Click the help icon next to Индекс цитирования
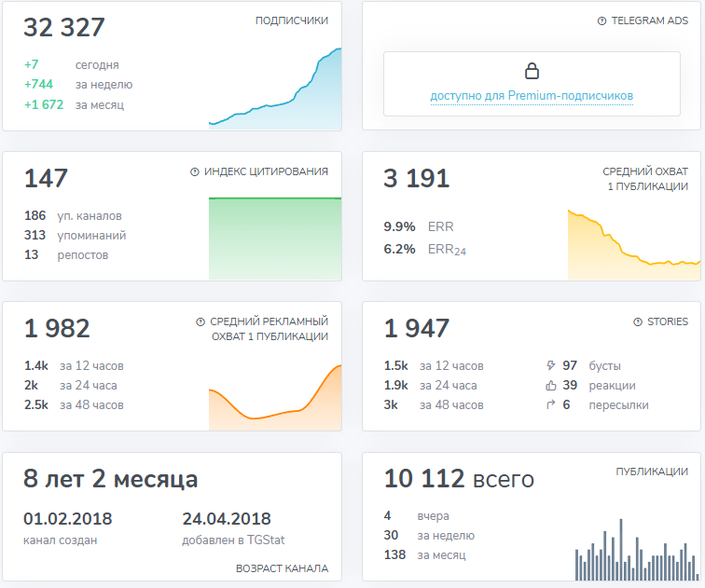This screenshot has width=705, height=588. coord(195,171)
